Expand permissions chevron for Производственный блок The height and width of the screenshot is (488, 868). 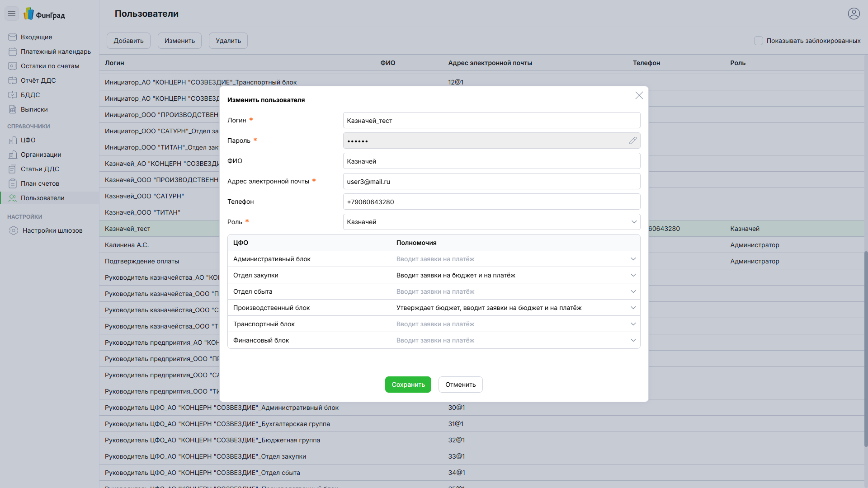click(633, 308)
